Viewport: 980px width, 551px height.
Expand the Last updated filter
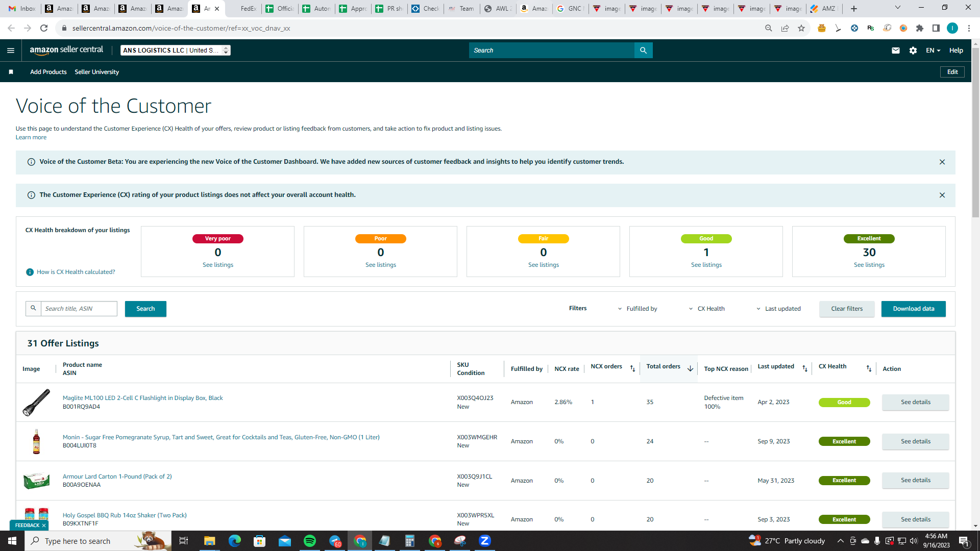click(778, 309)
